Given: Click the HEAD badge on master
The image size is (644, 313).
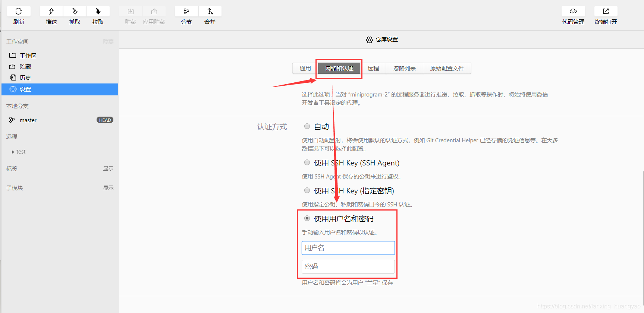Looking at the screenshot, I should 105,120.
